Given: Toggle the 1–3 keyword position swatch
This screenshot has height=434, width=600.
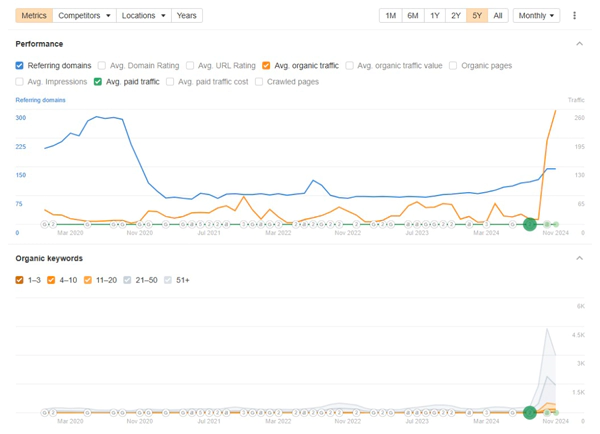Looking at the screenshot, I should tap(20, 280).
